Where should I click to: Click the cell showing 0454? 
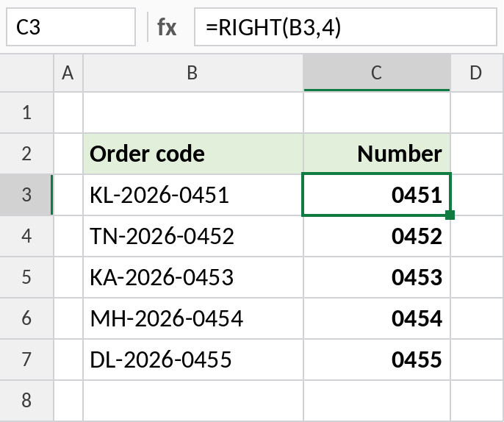tap(377, 318)
